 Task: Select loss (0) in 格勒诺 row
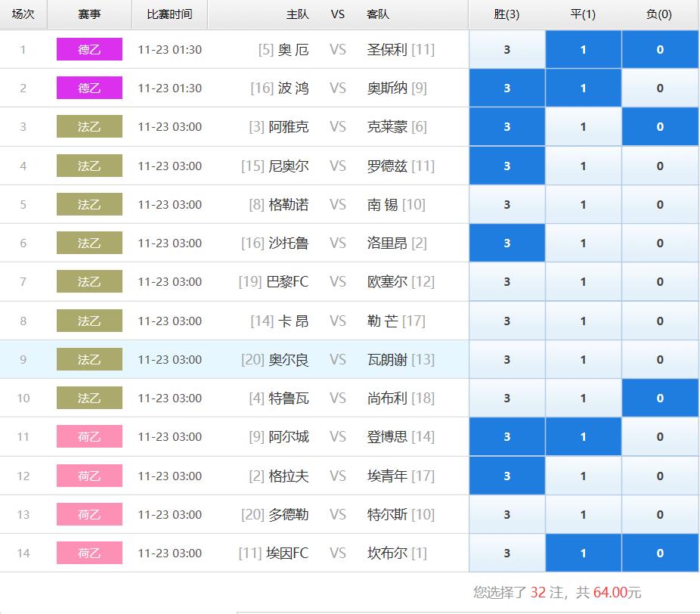pos(660,204)
